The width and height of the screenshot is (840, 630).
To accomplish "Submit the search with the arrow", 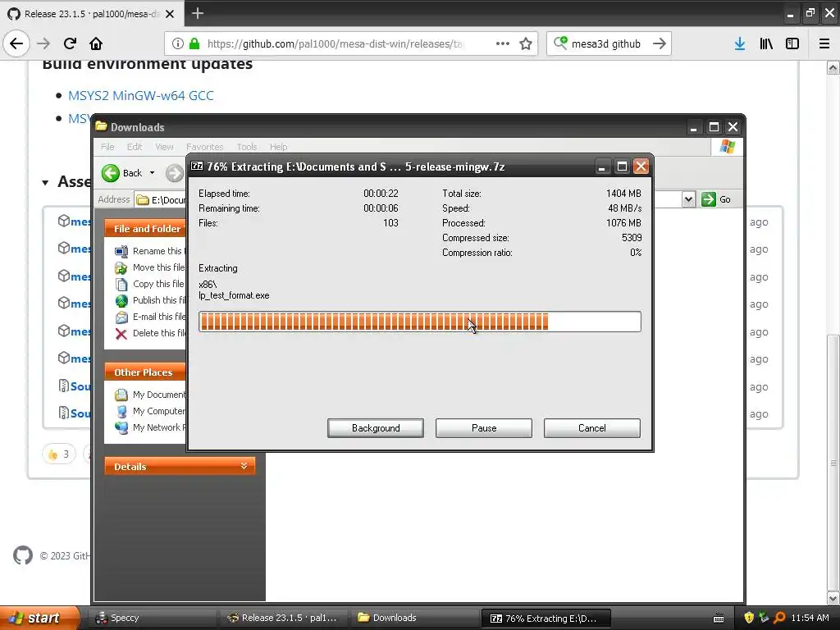I will [660, 43].
